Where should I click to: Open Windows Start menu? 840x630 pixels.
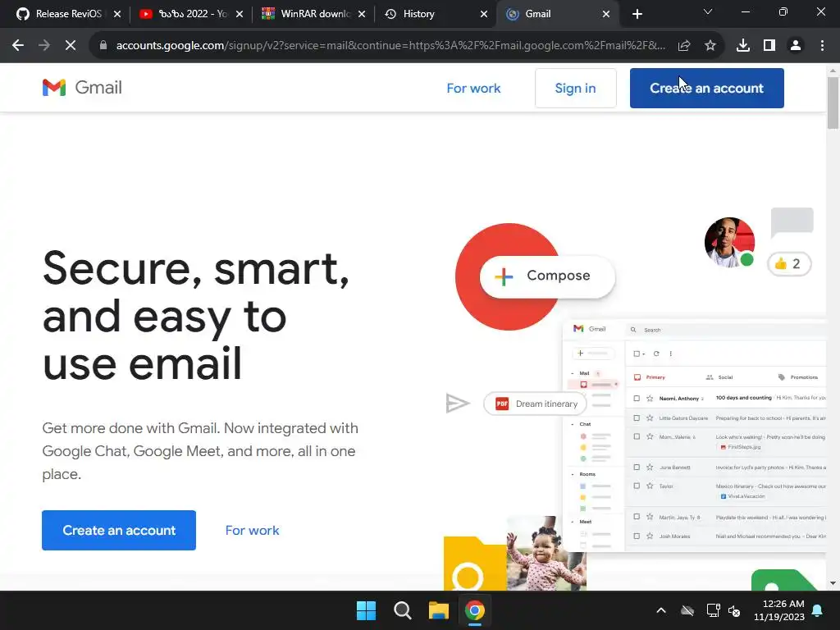coord(367,610)
